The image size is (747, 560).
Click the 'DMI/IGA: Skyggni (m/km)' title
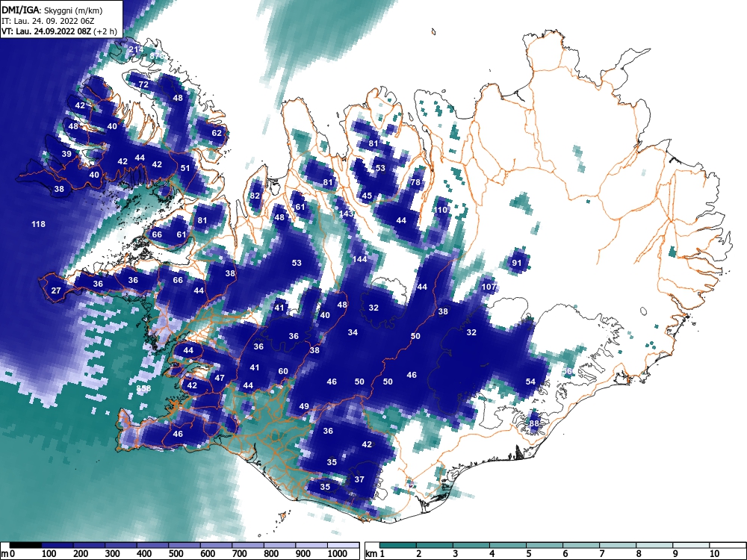(52, 10)
